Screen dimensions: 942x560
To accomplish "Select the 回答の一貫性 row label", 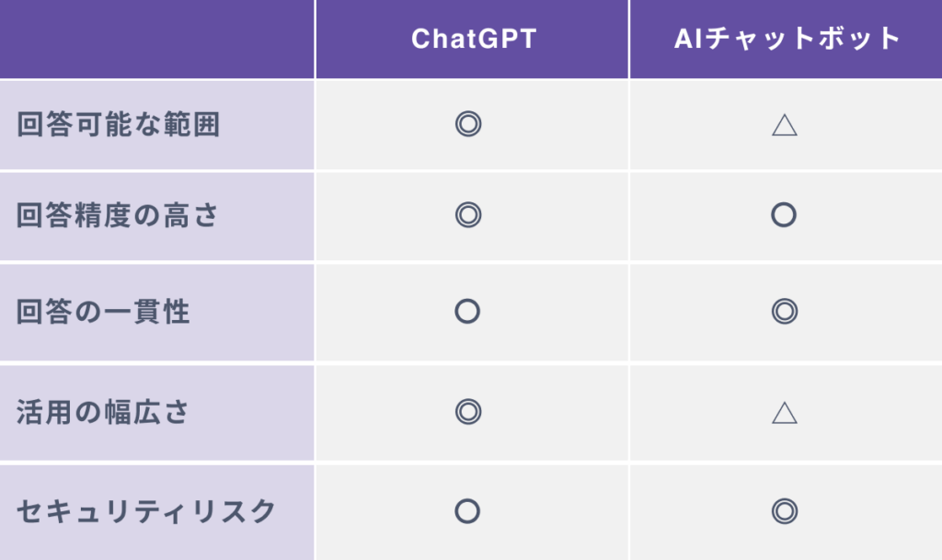I will pyautogui.click(x=103, y=312).
